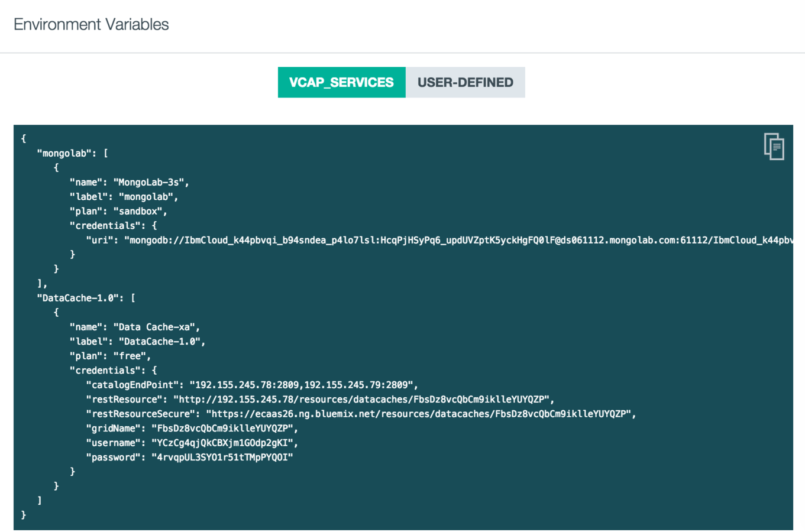Click the gridName value line
Viewport: 805px width, 532px height.
coord(192,429)
